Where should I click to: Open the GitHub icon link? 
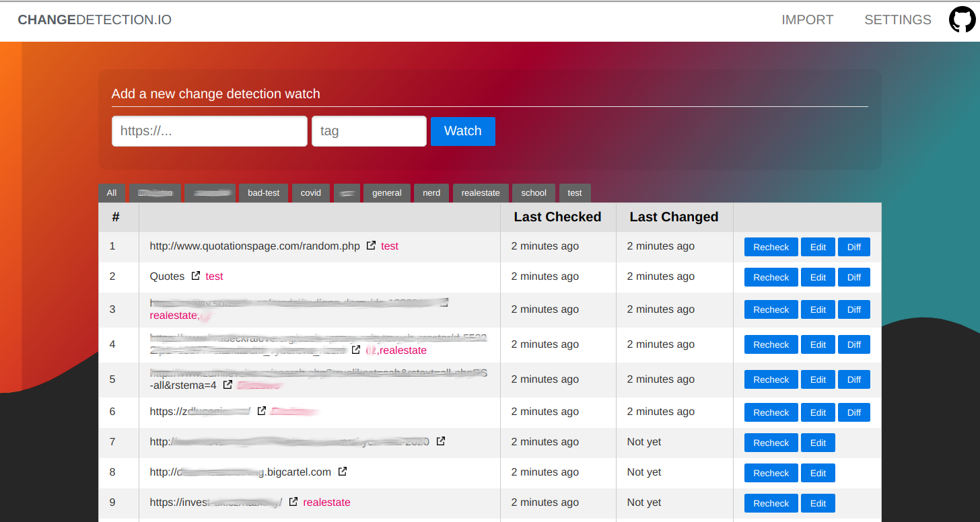pyautogui.click(x=962, y=20)
